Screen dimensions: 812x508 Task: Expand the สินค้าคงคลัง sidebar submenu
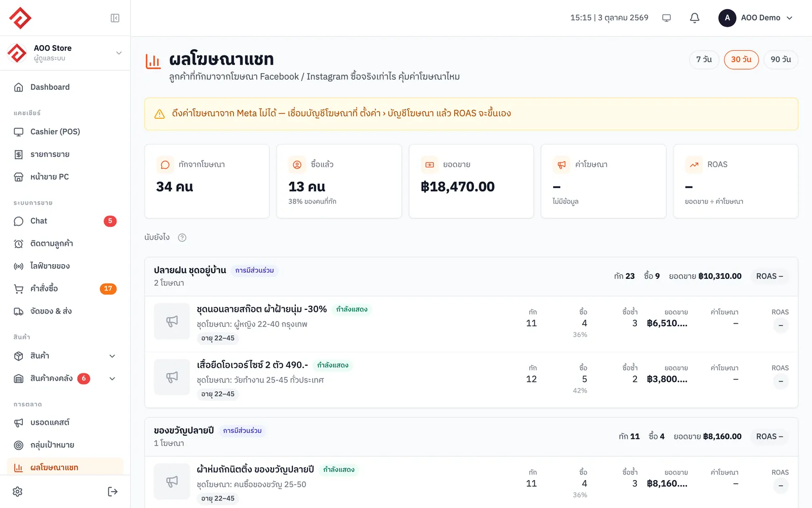[113, 378]
